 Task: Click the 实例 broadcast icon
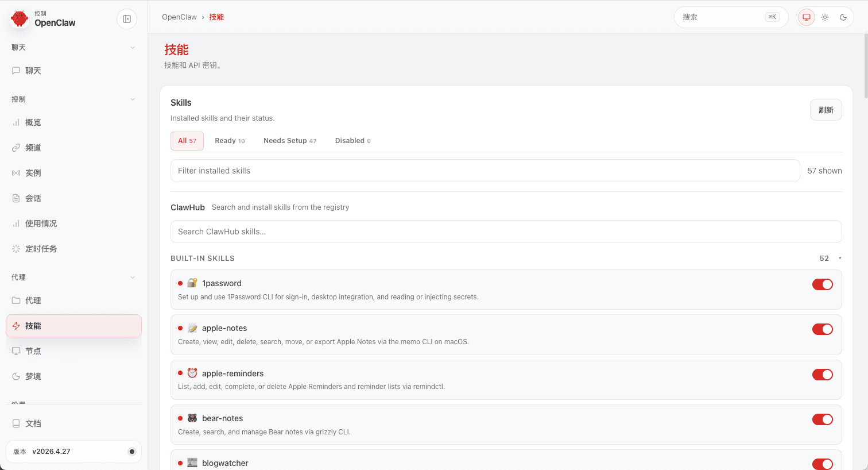pos(16,173)
